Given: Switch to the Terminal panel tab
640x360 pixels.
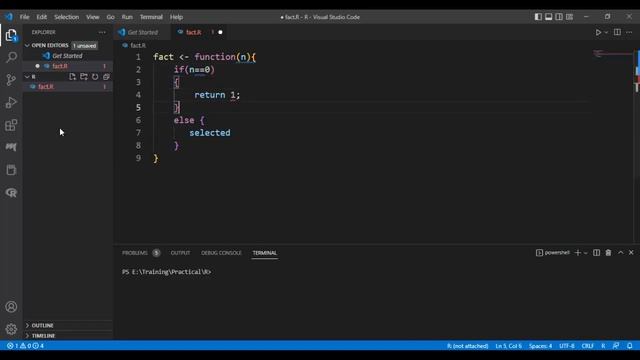Looking at the screenshot, I should point(264,253).
